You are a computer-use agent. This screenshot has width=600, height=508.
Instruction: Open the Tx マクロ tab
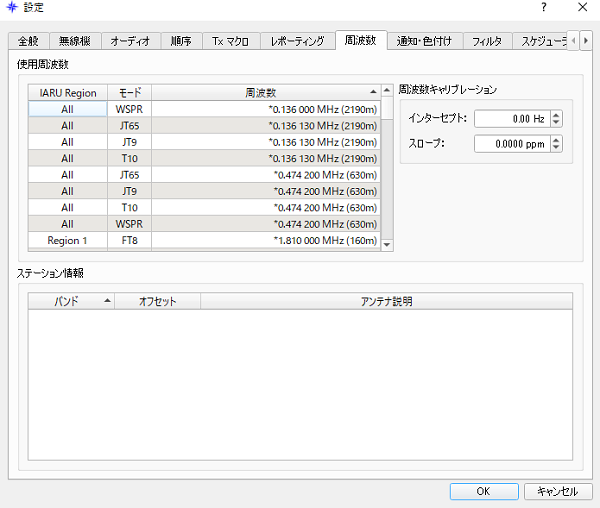click(230, 42)
